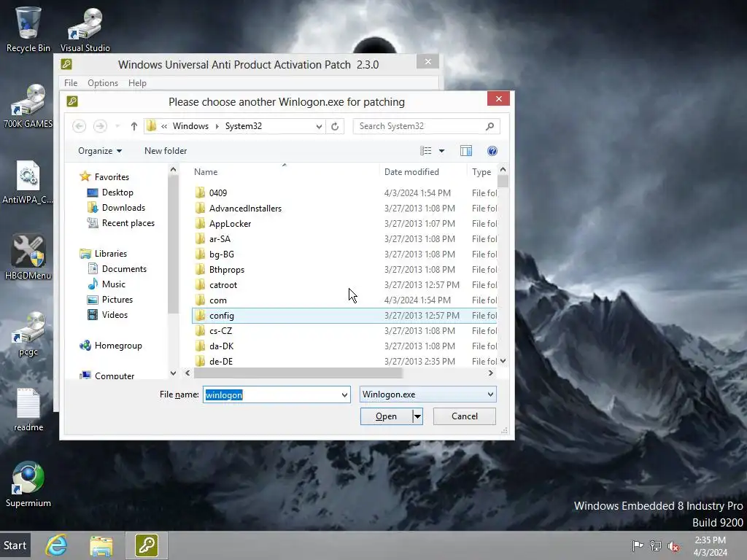Open the view options dropdown arrow
This screenshot has height=560, width=747.
click(441, 151)
